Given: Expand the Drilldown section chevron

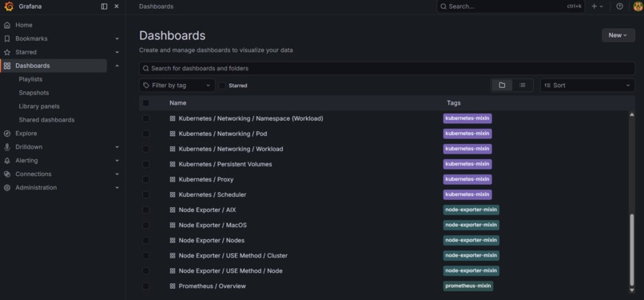Looking at the screenshot, I should (x=117, y=147).
